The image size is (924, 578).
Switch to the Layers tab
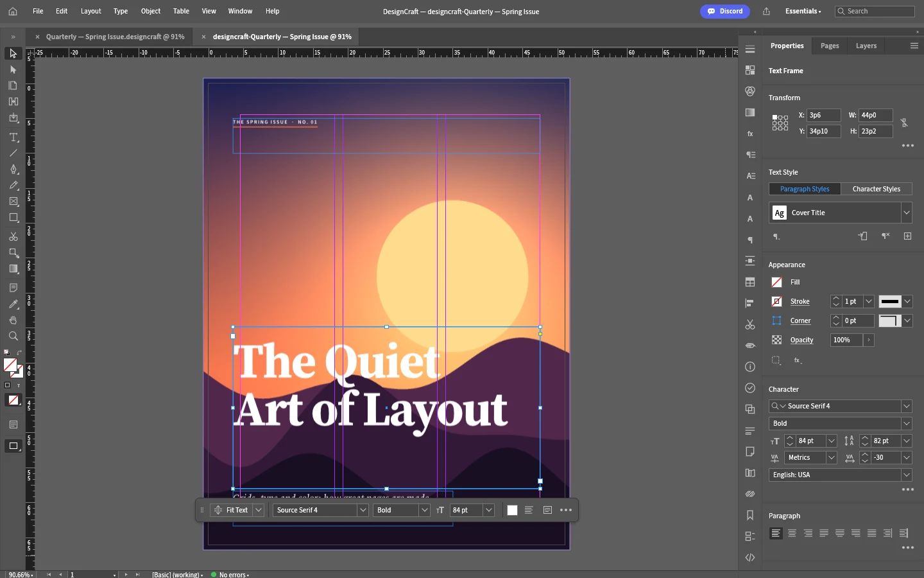click(x=866, y=46)
